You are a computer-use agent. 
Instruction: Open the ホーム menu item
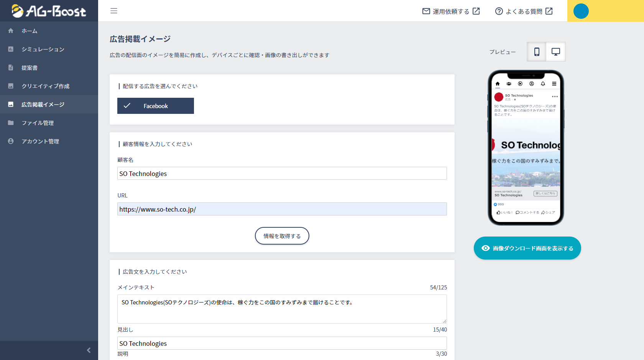point(30,31)
